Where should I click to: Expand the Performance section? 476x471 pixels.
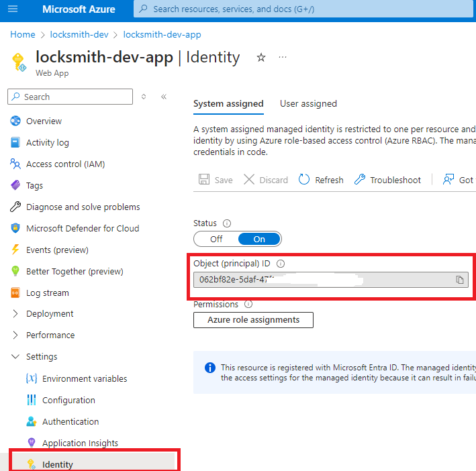pos(15,335)
